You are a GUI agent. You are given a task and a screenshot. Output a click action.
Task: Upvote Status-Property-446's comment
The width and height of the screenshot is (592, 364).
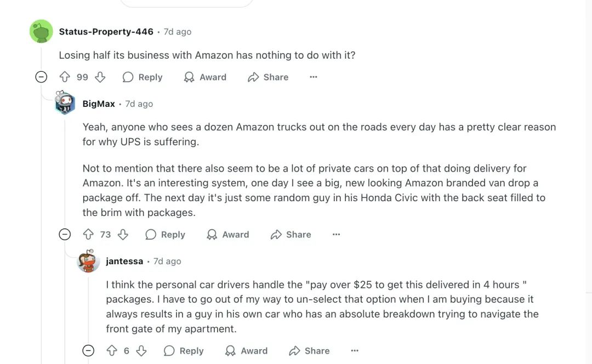coord(65,77)
